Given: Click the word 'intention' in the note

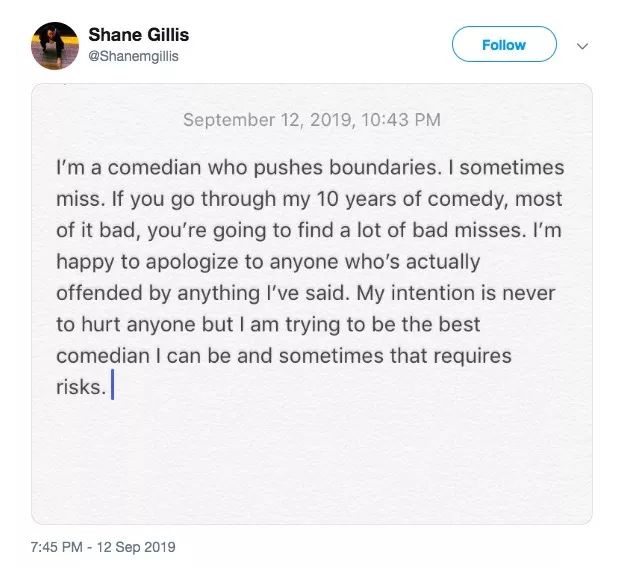Looking at the screenshot, I should (x=433, y=293).
